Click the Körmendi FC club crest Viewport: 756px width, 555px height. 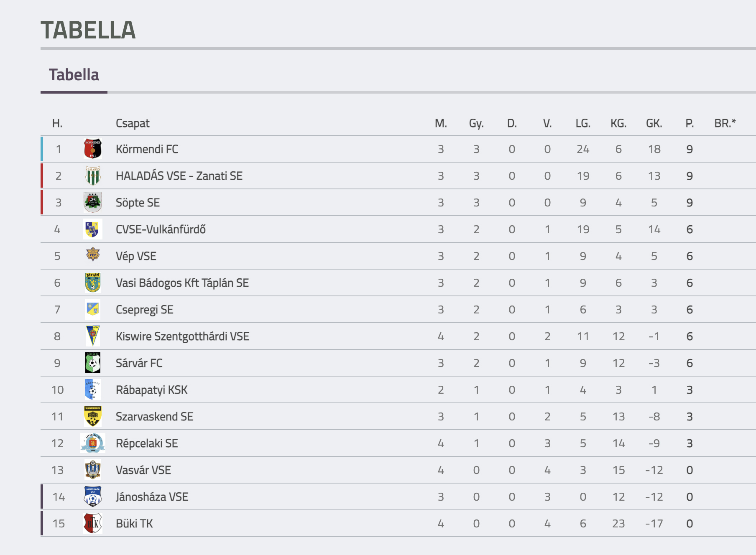tap(93, 149)
